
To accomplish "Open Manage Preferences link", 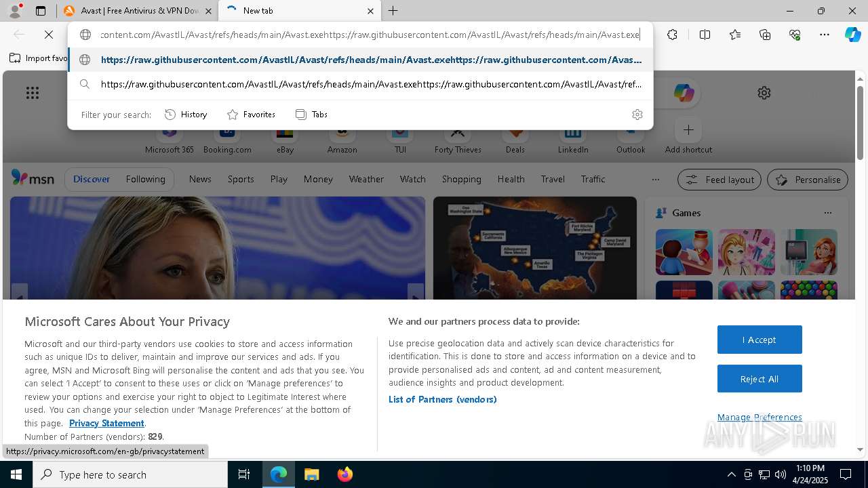I will point(759,417).
